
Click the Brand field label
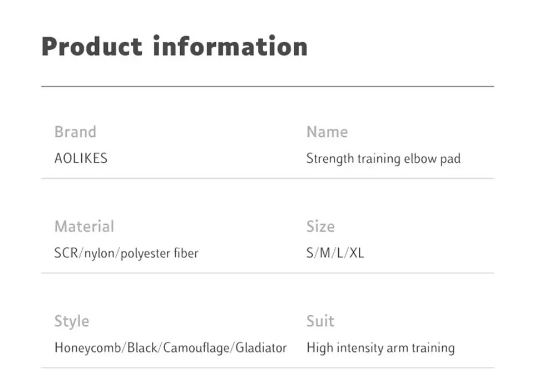[75, 132]
